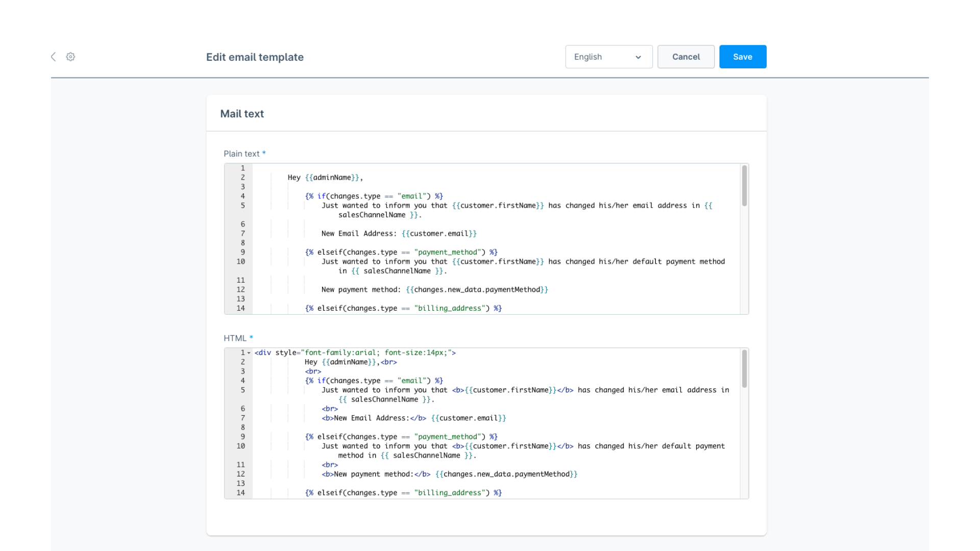Click the Plain text section label
Screen dimensions: 980x551
(x=243, y=154)
